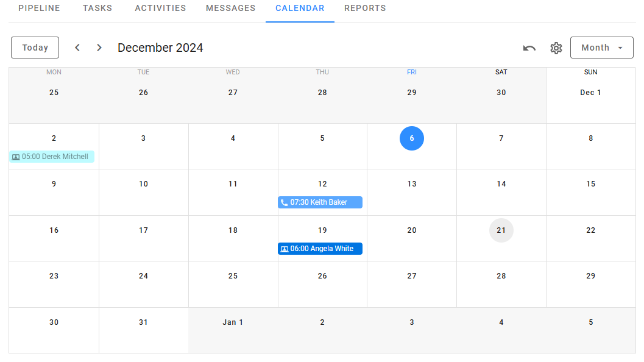Go to next month with right chevron

(x=99, y=47)
